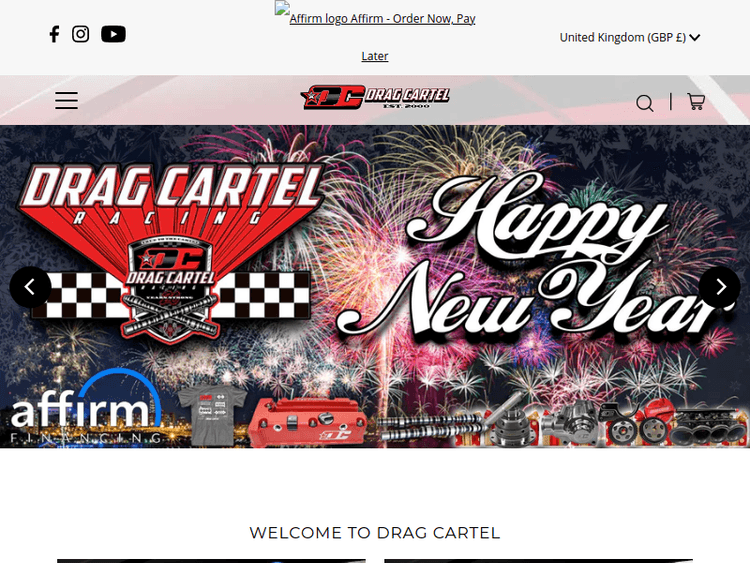Open the YouTube channel icon
The width and height of the screenshot is (750, 563).
[113, 34]
